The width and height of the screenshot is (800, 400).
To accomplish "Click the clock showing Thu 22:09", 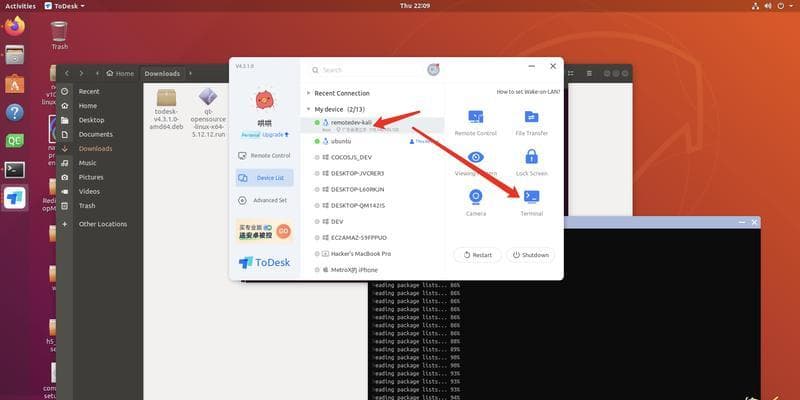I will click(415, 6).
